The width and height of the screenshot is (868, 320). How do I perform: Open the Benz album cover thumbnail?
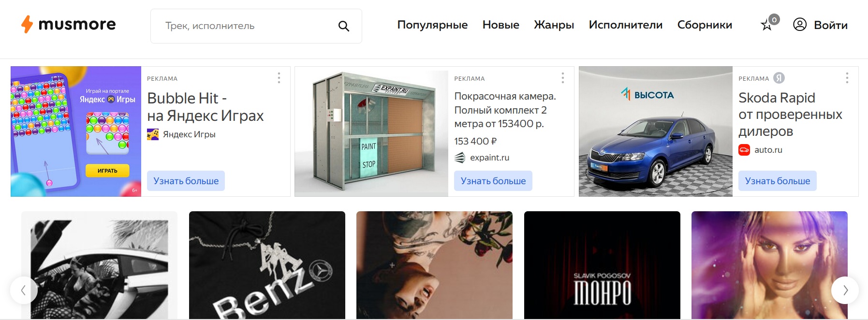point(267,265)
